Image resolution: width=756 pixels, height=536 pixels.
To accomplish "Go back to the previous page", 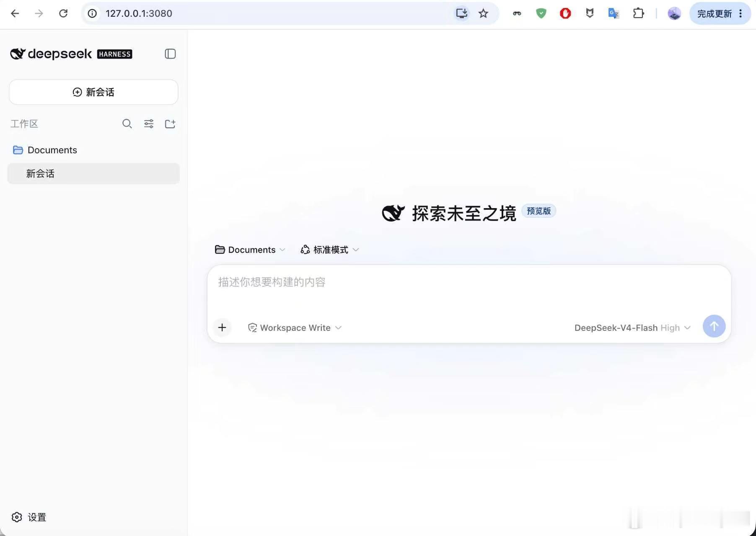I will 15,13.
